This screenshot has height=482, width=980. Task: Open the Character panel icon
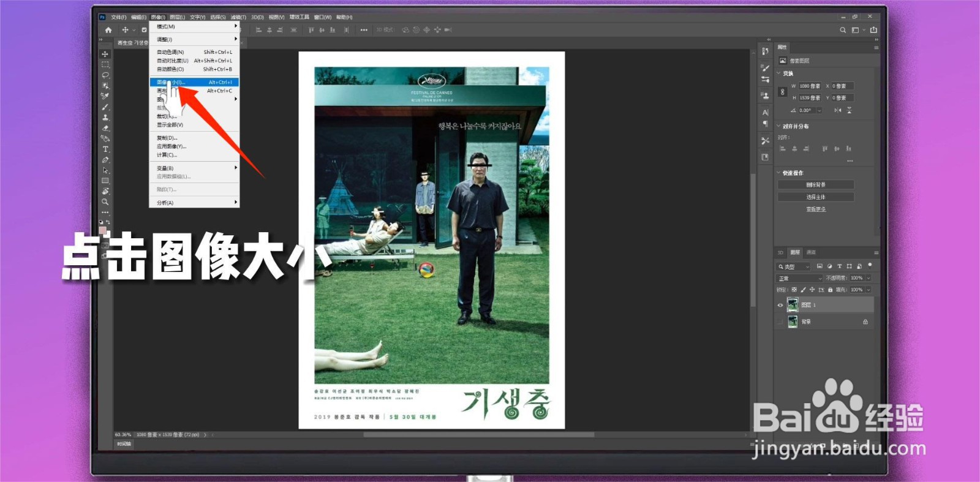(x=765, y=113)
